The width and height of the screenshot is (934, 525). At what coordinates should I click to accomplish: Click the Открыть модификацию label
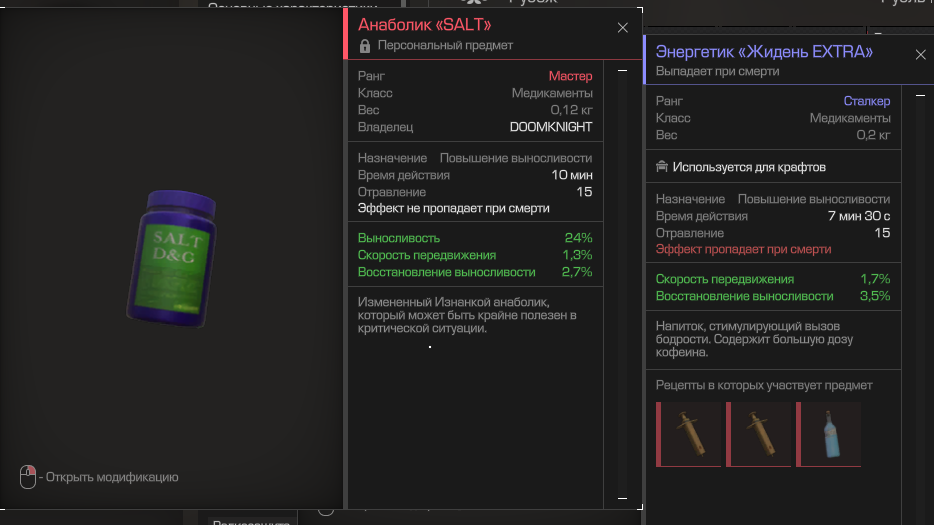pyautogui.click(x=112, y=477)
